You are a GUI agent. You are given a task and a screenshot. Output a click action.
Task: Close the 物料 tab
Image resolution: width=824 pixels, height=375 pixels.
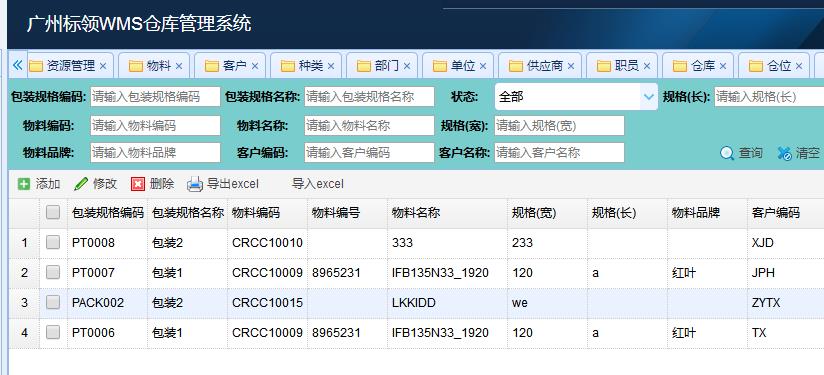pyautogui.click(x=179, y=66)
